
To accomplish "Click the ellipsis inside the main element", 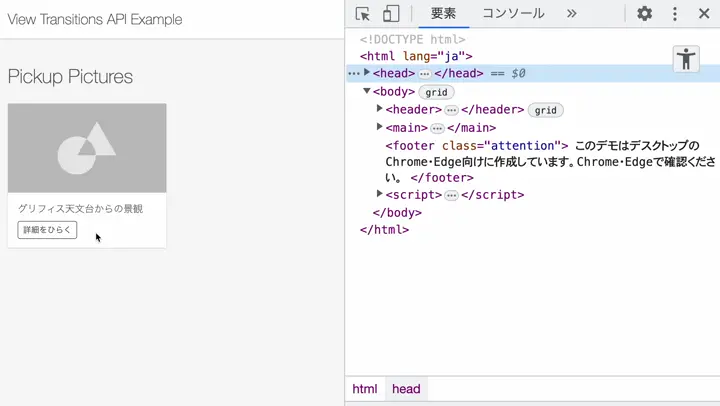I will click(437, 128).
